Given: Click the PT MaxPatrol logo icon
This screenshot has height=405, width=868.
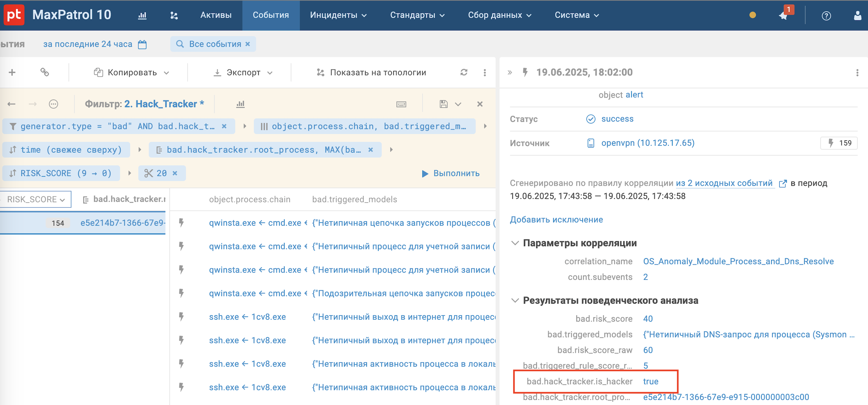Looking at the screenshot, I should tap(14, 15).
